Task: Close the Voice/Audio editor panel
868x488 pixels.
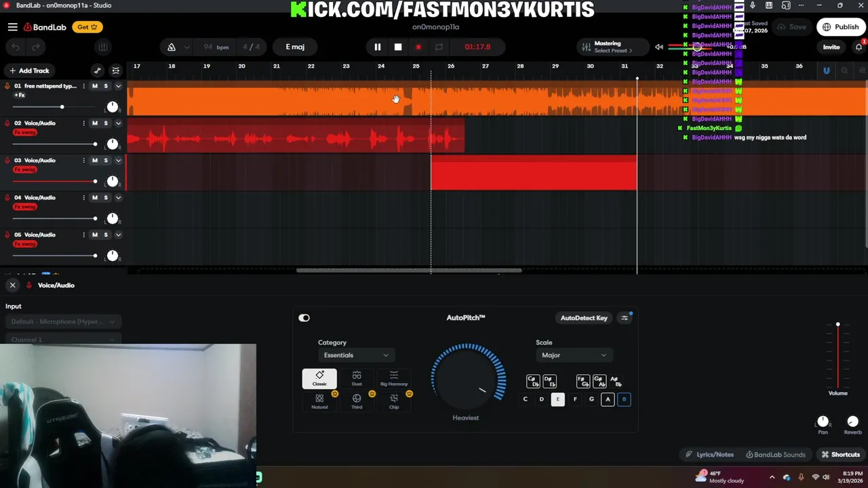Action: point(12,285)
